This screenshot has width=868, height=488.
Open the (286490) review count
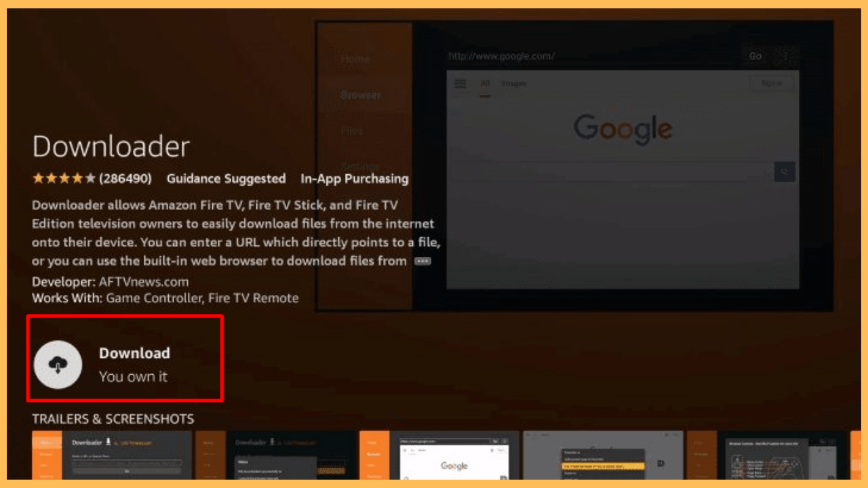point(125,179)
